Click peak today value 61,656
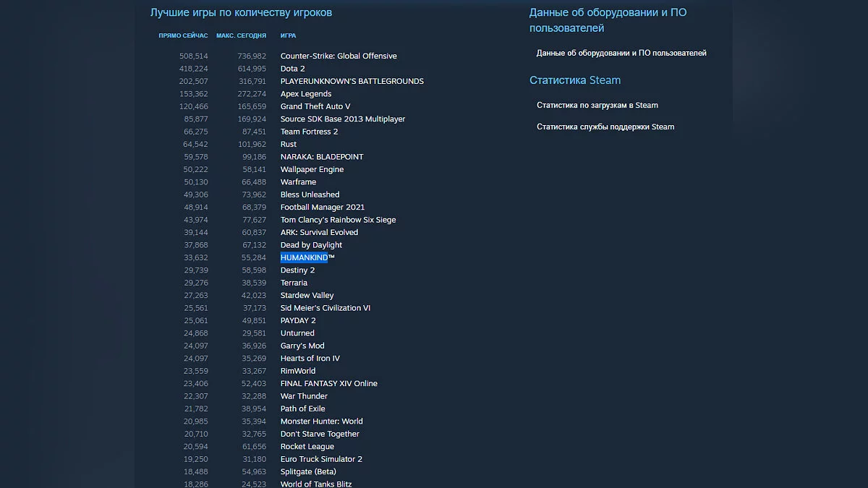The height and width of the screenshot is (488, 868). pos(254,447)
